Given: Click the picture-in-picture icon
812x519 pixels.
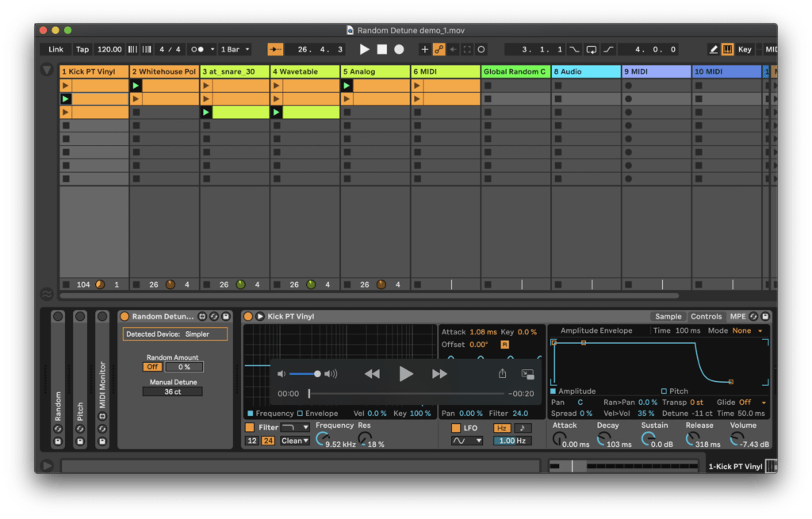Looking at the screenshot, I should (527, 374).
